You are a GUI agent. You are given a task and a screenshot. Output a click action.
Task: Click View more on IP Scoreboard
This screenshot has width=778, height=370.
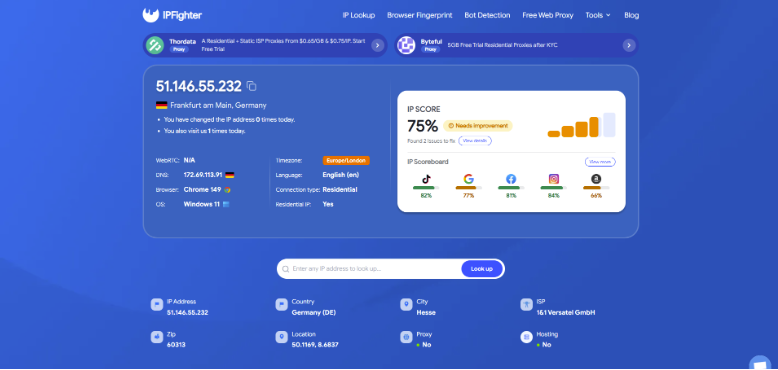600,162
